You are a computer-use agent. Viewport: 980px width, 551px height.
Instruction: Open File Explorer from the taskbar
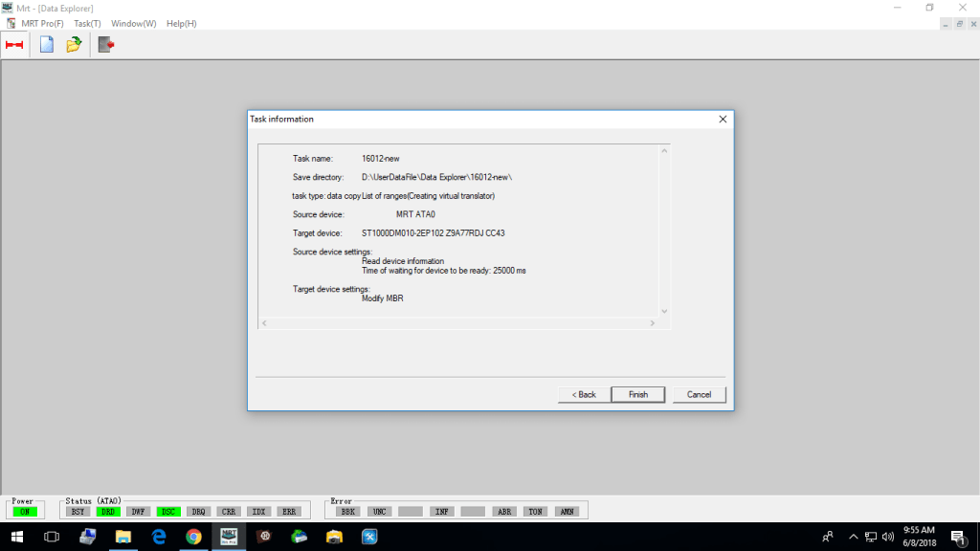(123, 537)
